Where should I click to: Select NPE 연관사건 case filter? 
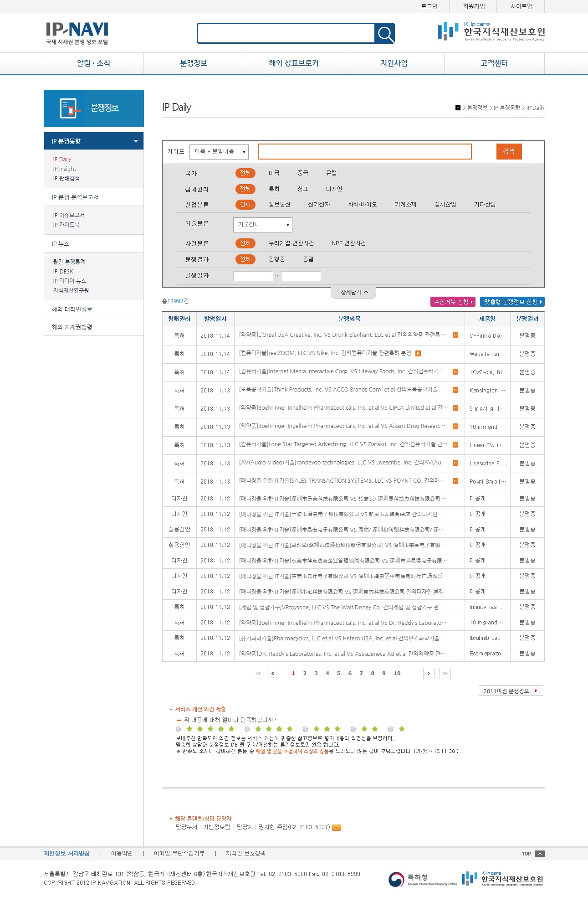click(x=349, y=243)
